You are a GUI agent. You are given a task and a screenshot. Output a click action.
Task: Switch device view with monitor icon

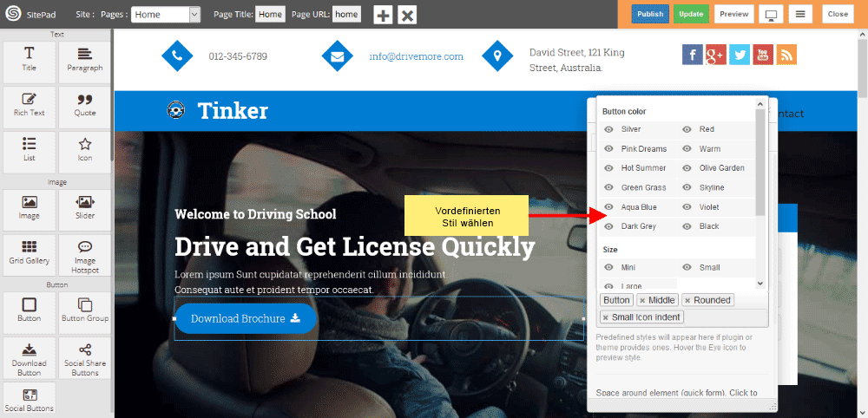pyautogui.click(x=770, y=15)
